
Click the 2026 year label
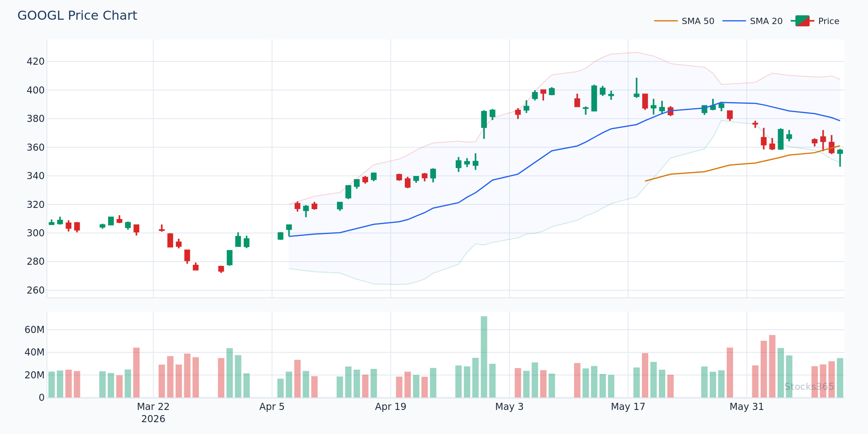(153, 419)
